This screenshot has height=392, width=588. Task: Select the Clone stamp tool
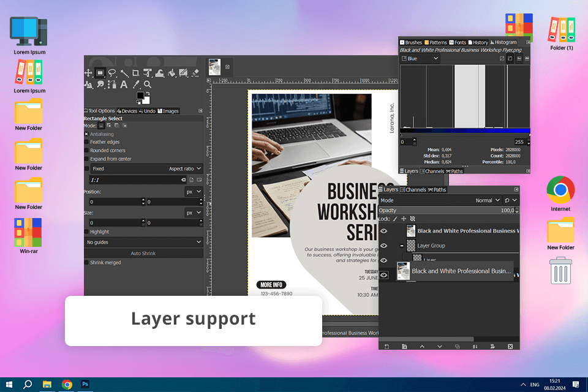(88, 85)
